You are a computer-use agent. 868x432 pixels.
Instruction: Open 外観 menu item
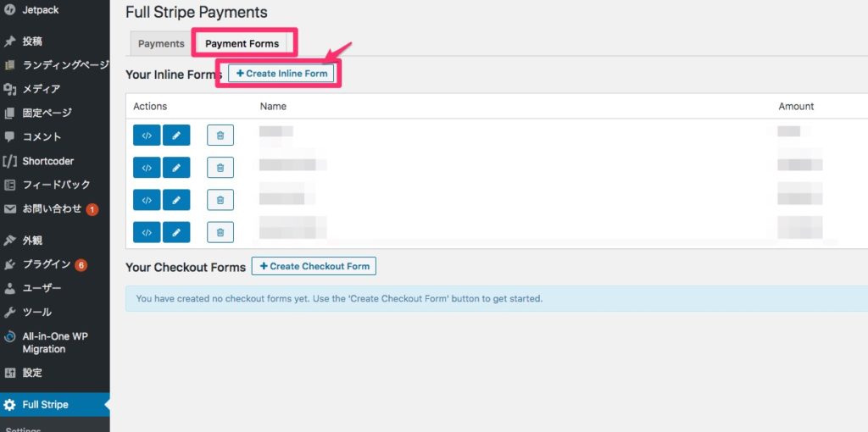point(32,241)
